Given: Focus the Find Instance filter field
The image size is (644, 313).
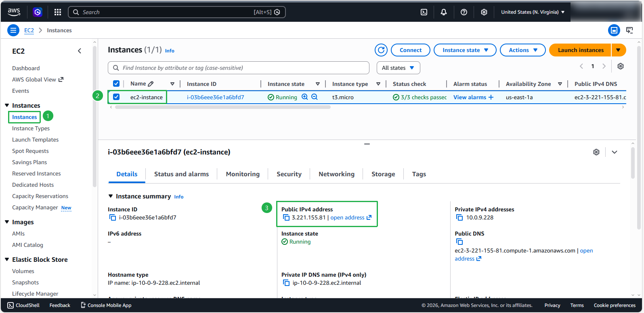Looking at the screenshot, I should (x=239, y=68).
